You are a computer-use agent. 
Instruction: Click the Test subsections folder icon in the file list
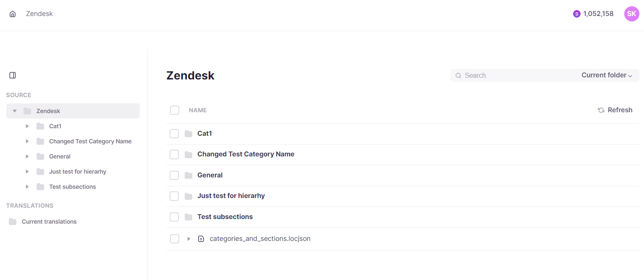pyautogui.click(x=188, y=217)
